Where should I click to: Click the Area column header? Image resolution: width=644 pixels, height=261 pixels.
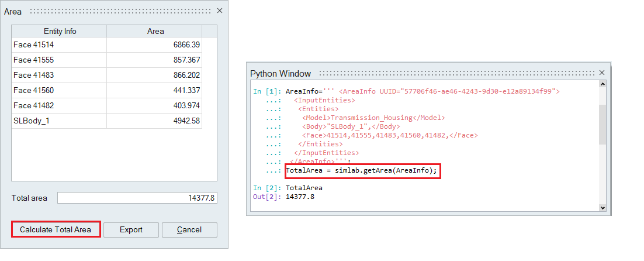155,31
